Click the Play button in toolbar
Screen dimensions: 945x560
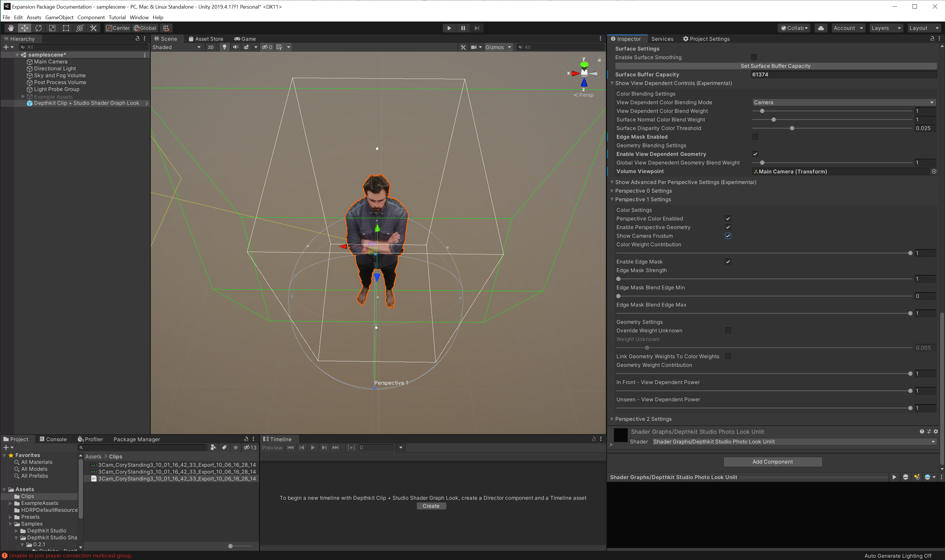449,28
